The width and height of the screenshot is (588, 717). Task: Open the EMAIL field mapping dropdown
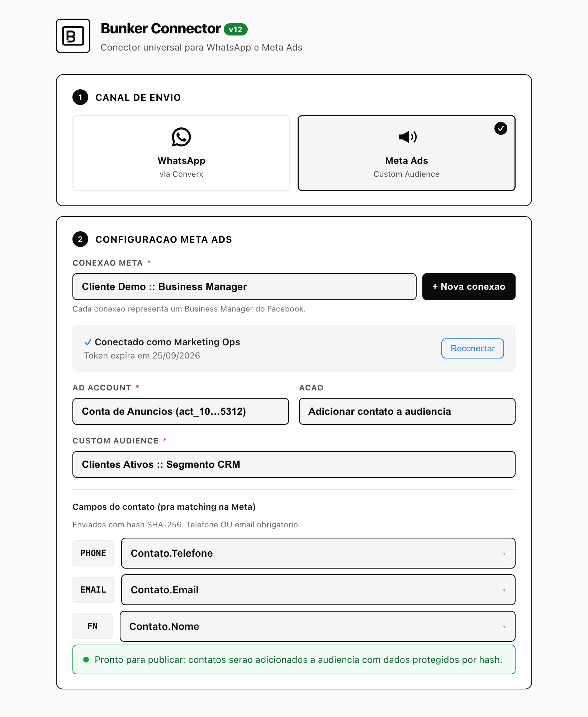(x=318, y=590)
